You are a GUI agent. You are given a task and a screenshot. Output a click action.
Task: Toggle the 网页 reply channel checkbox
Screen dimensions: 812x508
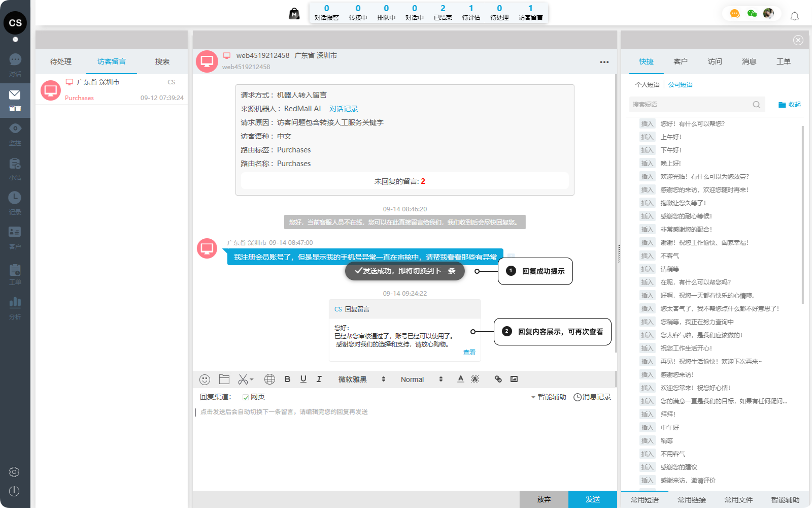246,397
